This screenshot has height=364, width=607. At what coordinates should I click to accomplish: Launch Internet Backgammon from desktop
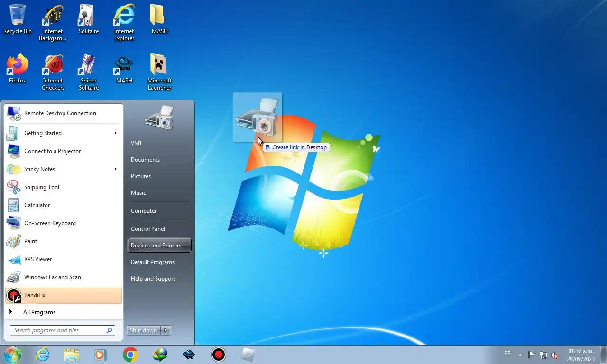click(53, 23)
